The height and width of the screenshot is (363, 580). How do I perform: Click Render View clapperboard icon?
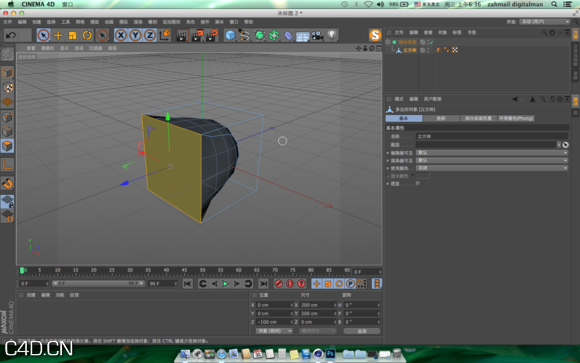(182, 36)
